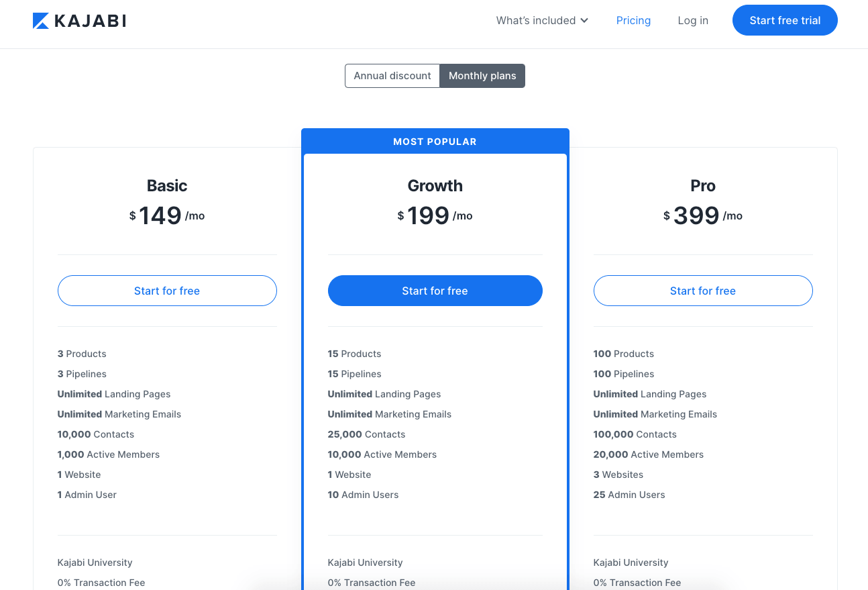
Task: Click '10,000 Active Members' feature
Action: [x=382, y=454]
